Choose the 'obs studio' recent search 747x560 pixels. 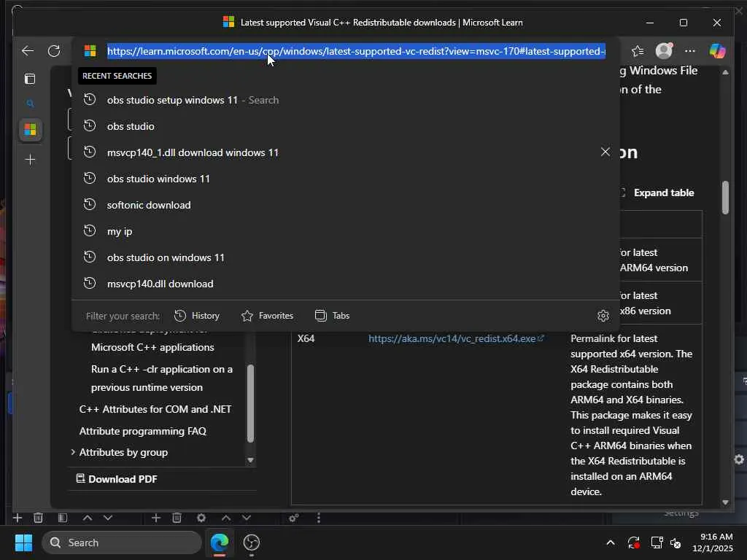[x=345, y=126]
